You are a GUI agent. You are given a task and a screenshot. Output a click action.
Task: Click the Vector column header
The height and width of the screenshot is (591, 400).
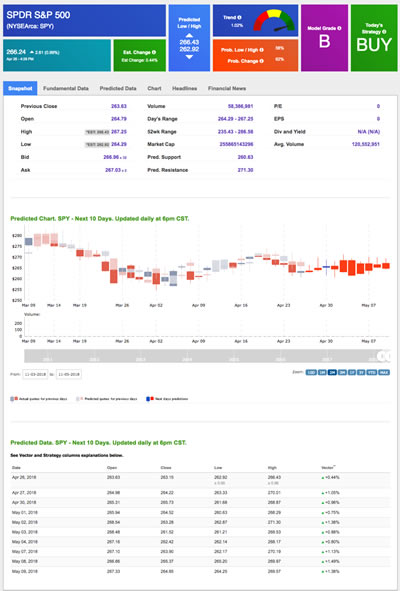[328, 468]
